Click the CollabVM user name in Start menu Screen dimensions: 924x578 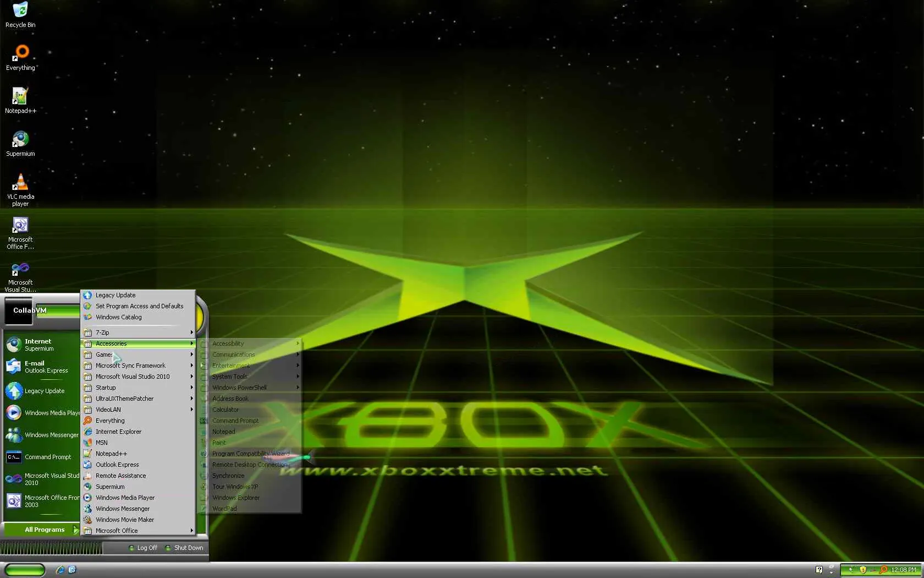pyautogui.click(x=30, y=310)
